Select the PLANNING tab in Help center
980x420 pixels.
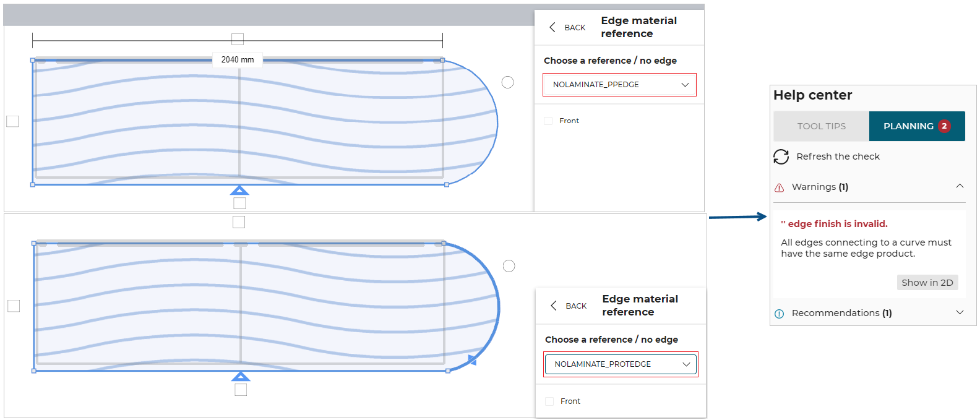point(916,126)
